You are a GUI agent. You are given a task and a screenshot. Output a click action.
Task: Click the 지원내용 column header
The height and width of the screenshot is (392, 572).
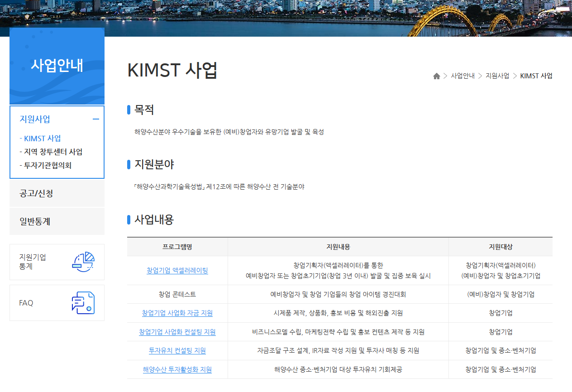pos(338,247)
